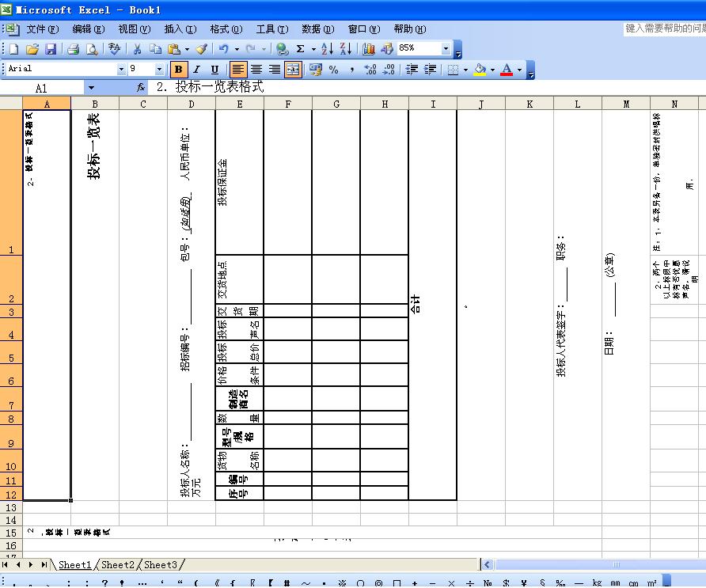Copy the selected cell

click(x=155, y=48)
